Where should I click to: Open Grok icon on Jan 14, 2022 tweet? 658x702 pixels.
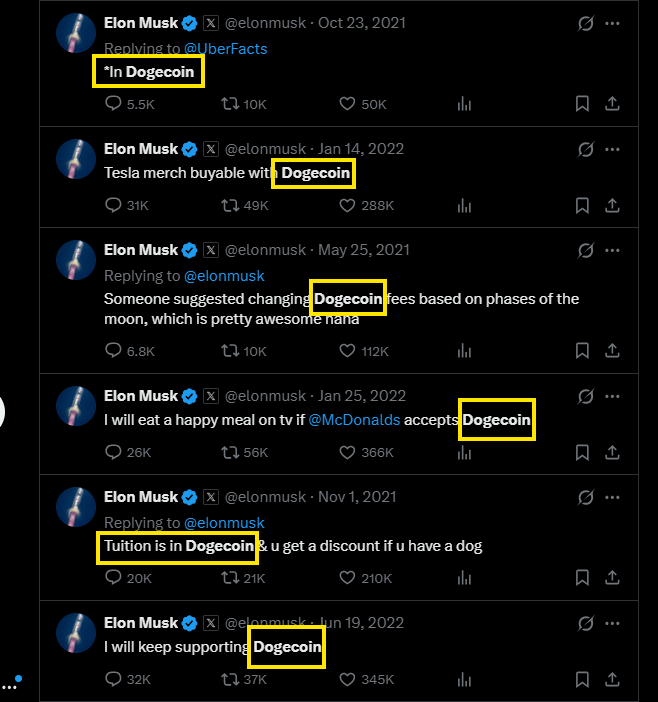pos(585,149)
